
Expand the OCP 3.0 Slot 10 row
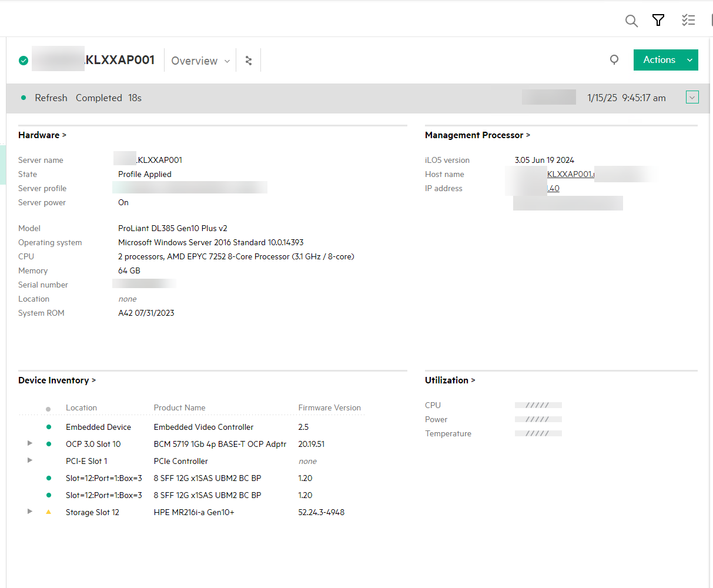coord(29,443)
